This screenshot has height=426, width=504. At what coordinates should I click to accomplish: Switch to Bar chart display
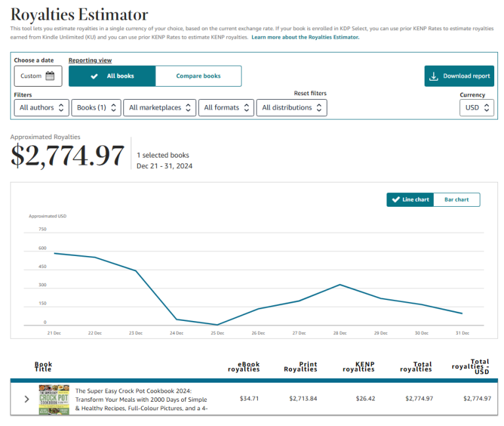[456, 200]
